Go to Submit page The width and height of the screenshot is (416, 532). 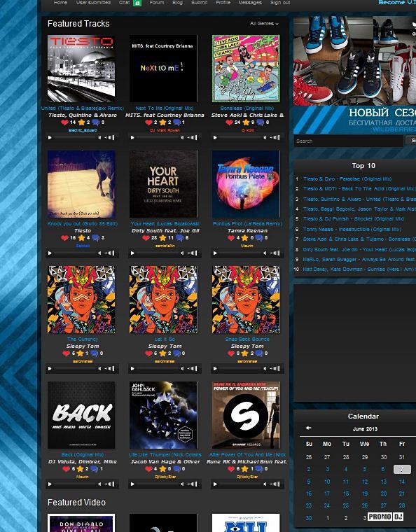(x=199, y=2)
